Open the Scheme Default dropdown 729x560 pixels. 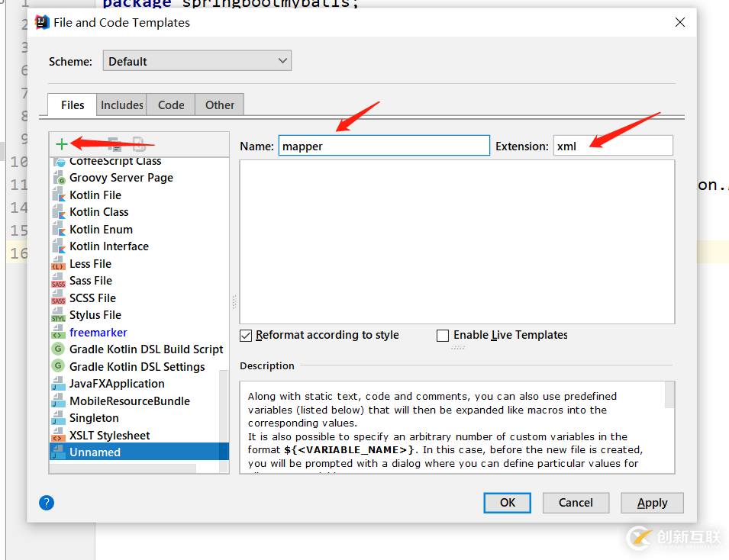coord(197,61)
